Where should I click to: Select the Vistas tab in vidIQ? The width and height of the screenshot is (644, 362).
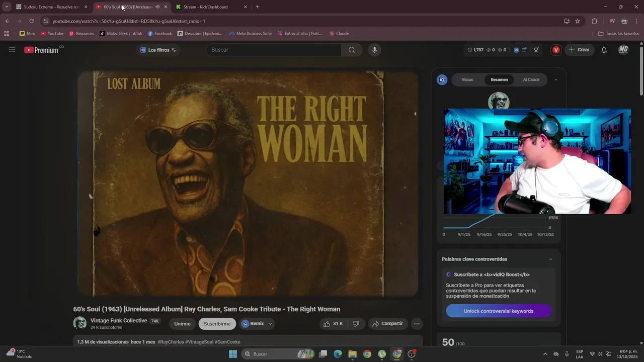(x=467, y=79)
